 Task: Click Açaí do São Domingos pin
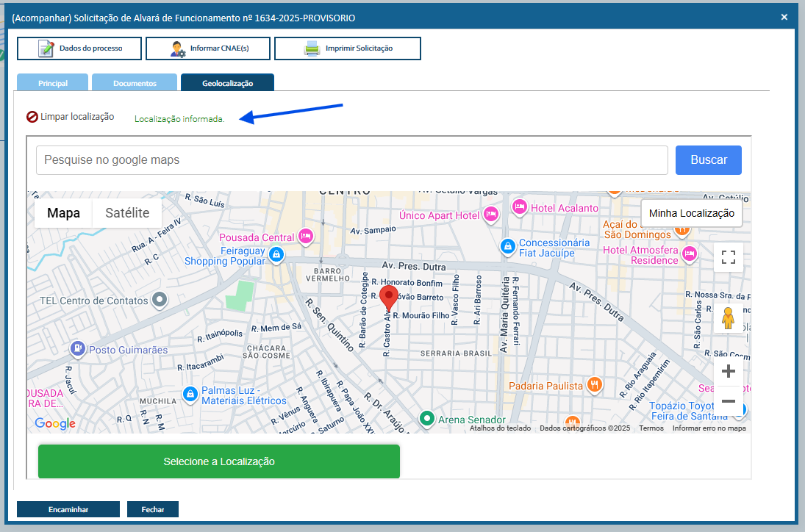click(682, 231)
